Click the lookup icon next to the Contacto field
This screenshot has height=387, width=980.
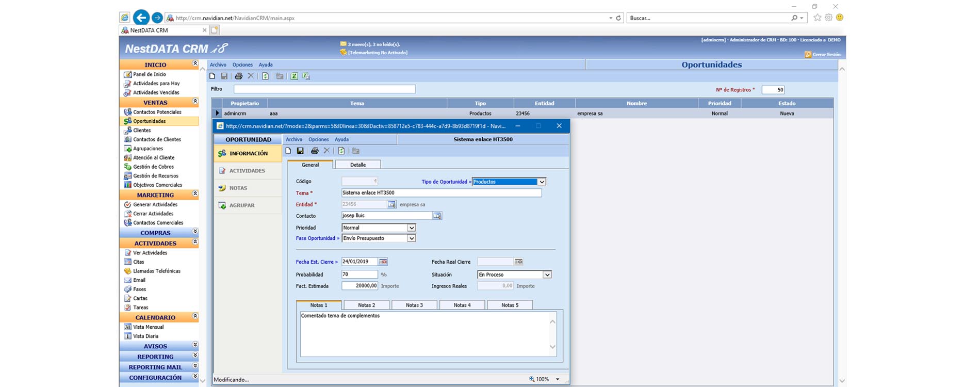pyautogui.click(x=437, y=216)
